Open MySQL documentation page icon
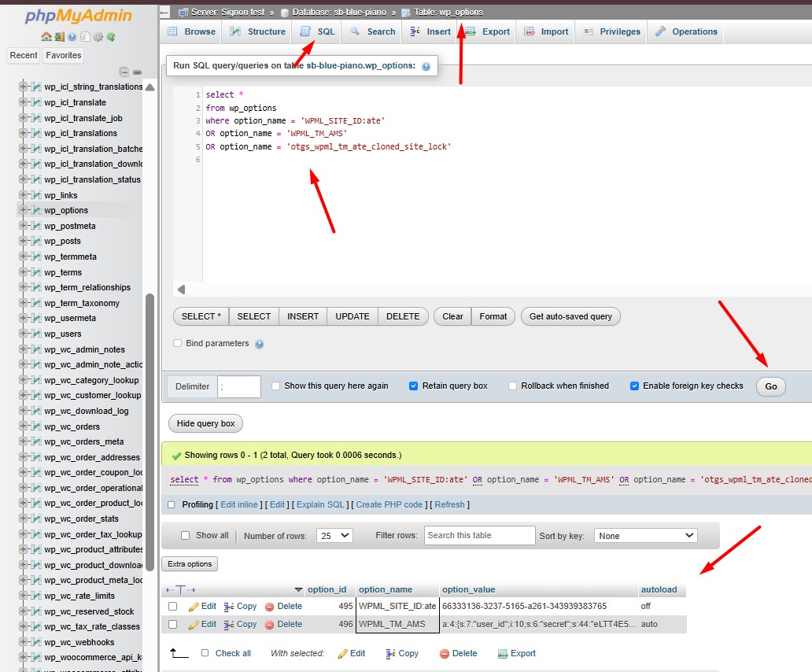The height and width of the screenshot is (672, 812). coord(85,37)
